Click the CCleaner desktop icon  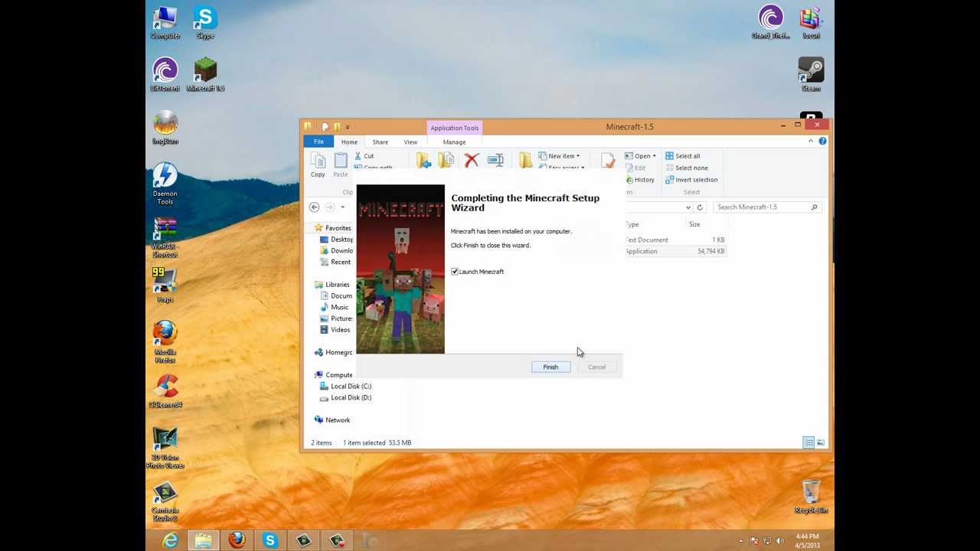point(165,391)
